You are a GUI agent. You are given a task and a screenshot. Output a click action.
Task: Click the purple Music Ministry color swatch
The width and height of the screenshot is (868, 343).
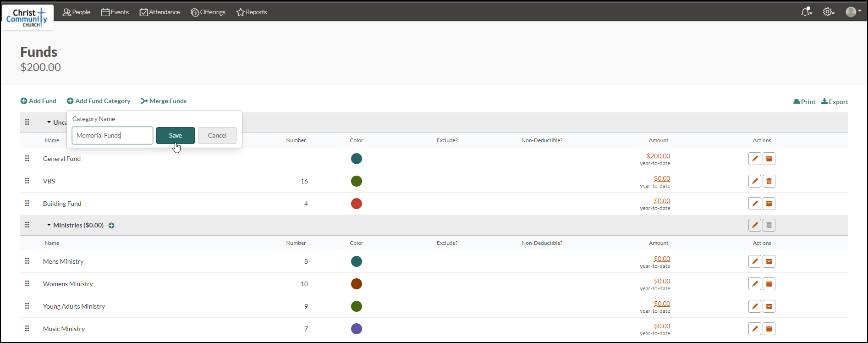(x=357, y=329)
